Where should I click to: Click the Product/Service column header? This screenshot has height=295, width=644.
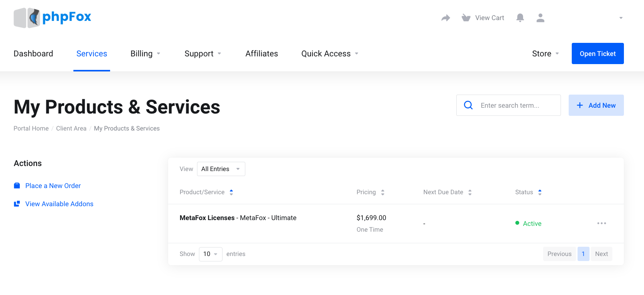tap(202, 192)
